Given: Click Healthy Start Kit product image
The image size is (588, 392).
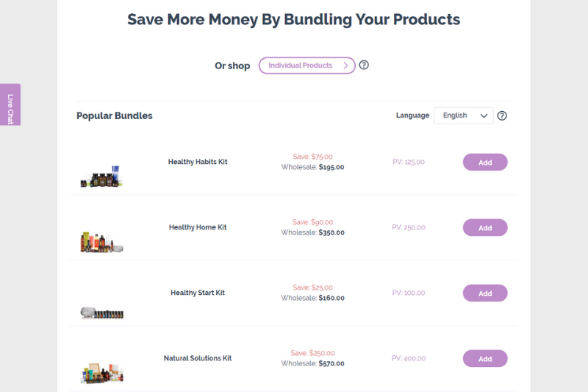Looking at the screenshot, I should click(x=101, y=313).
